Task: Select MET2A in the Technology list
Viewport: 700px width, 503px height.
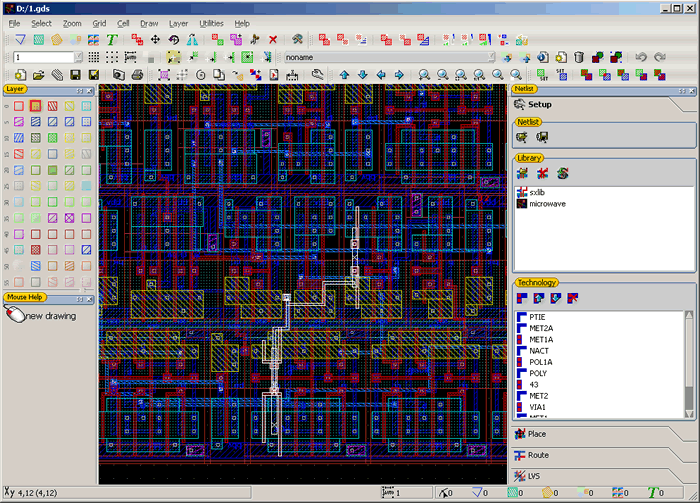Action: (x=541, y=328)
